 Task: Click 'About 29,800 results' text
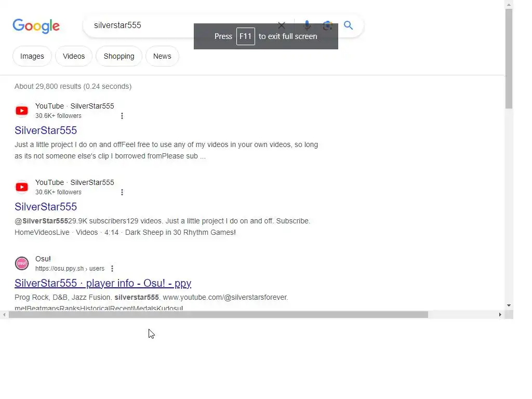tap(48, 86)
